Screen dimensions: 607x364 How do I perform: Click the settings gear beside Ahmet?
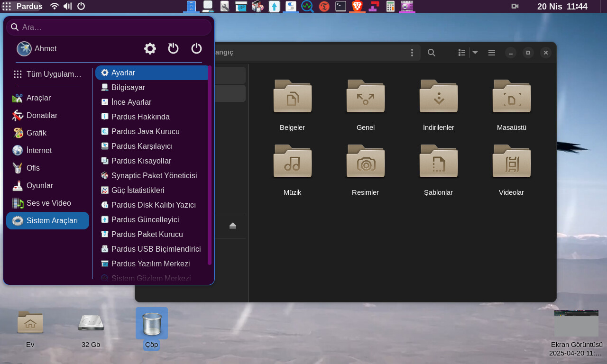click(x=150, y=48)
